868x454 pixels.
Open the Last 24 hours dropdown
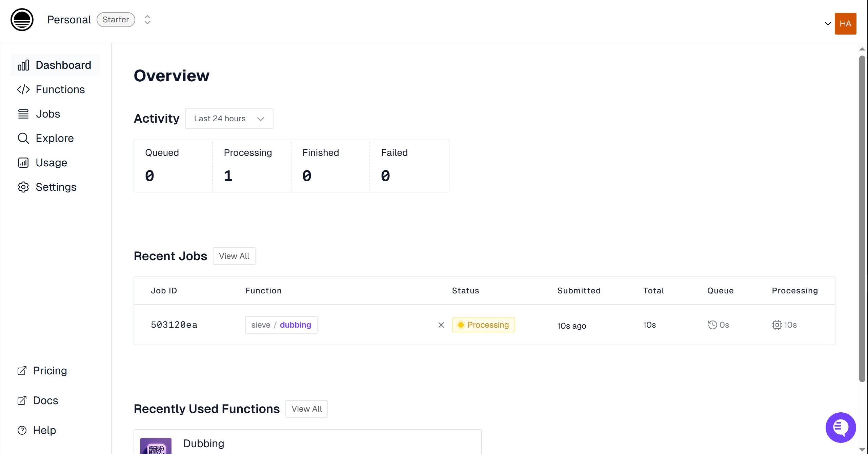click(229, 119)
